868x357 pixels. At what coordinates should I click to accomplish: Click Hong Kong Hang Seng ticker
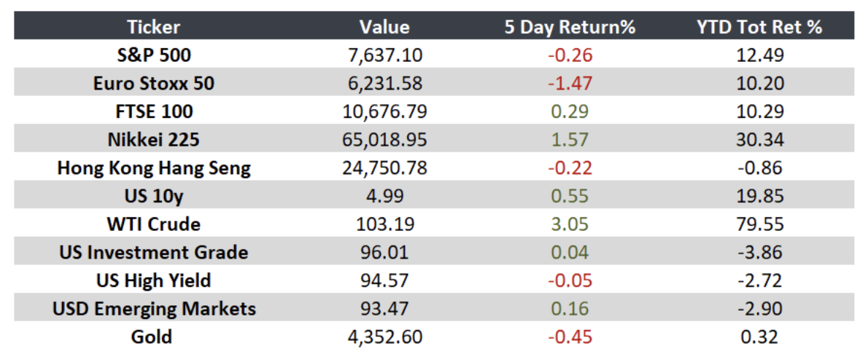pyautogui.click(x=154, y=168)
